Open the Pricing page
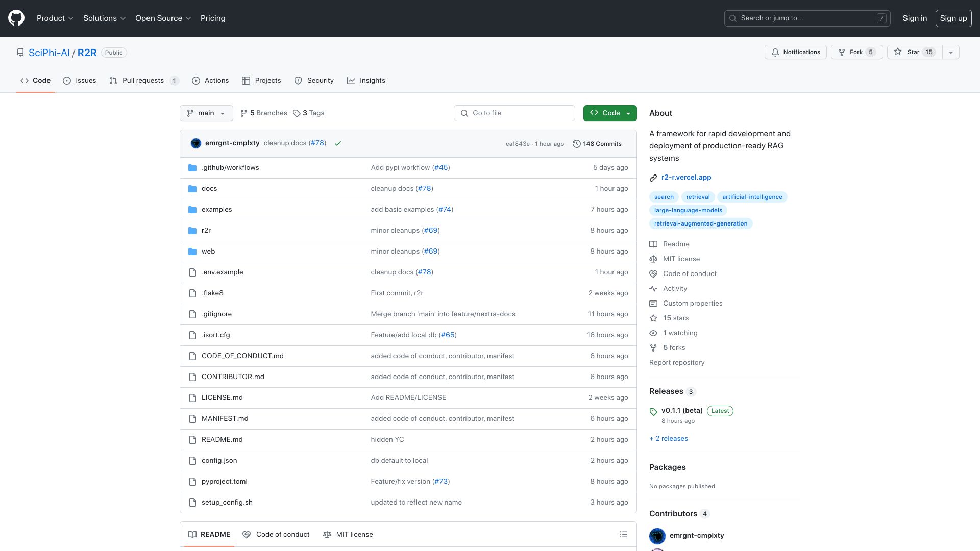Viewport: 980px width, 551px height. tap(213, 18)
